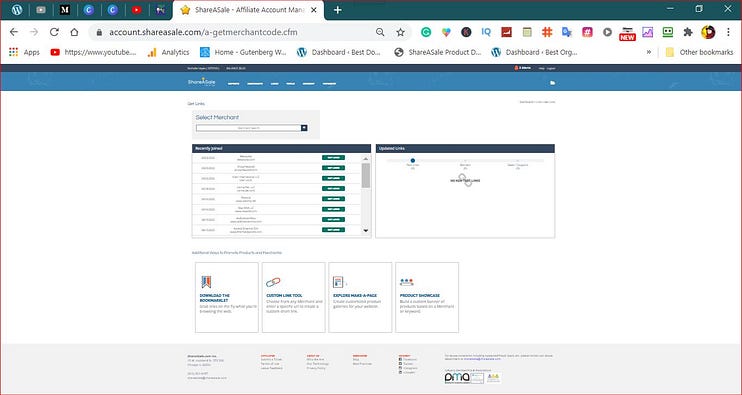Open the gray play-button extension
The height and width of the screenshot is (395, 742).
tap(607, 32)
